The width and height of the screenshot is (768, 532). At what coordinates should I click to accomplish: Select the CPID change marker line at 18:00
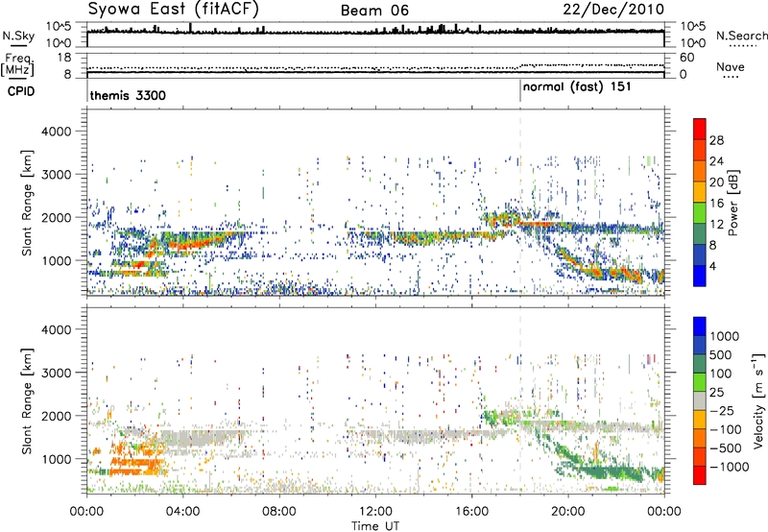coord(520,91)
